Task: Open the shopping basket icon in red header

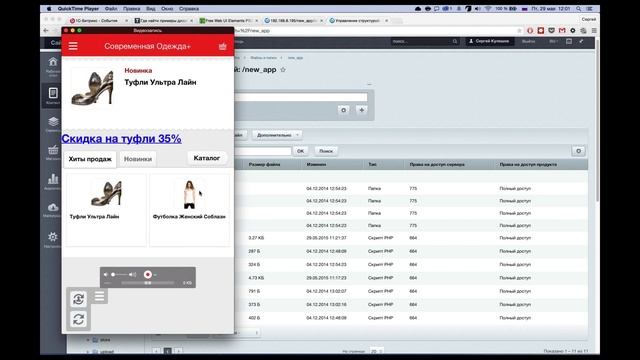Action: (222, 46)
